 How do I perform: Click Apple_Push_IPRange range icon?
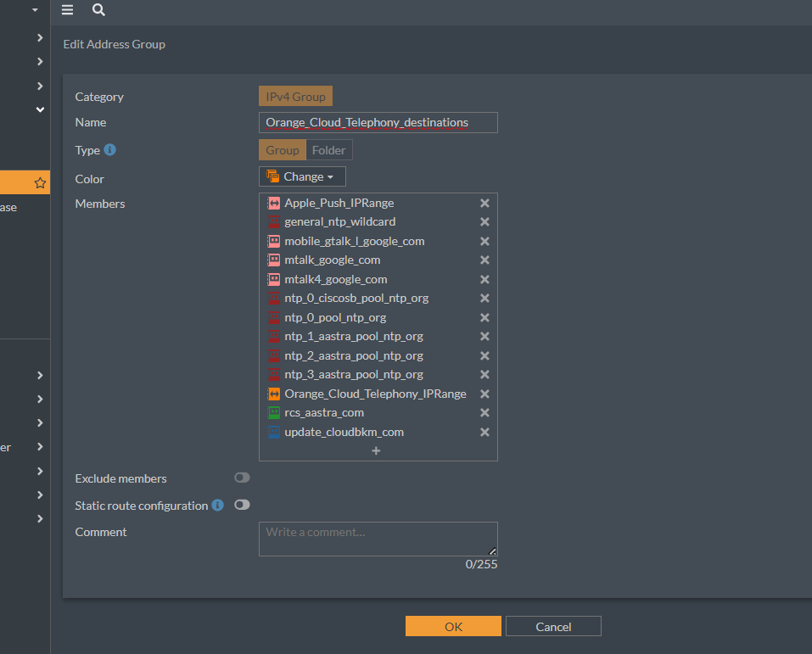coord(273,203)
